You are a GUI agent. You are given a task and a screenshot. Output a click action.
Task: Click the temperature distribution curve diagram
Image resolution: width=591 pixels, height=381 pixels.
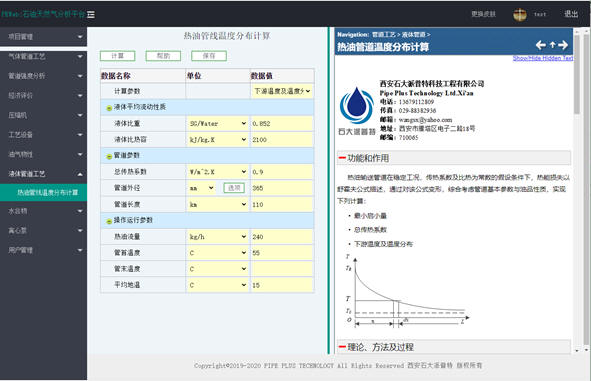pyautogui.click(x=407, y=291)
